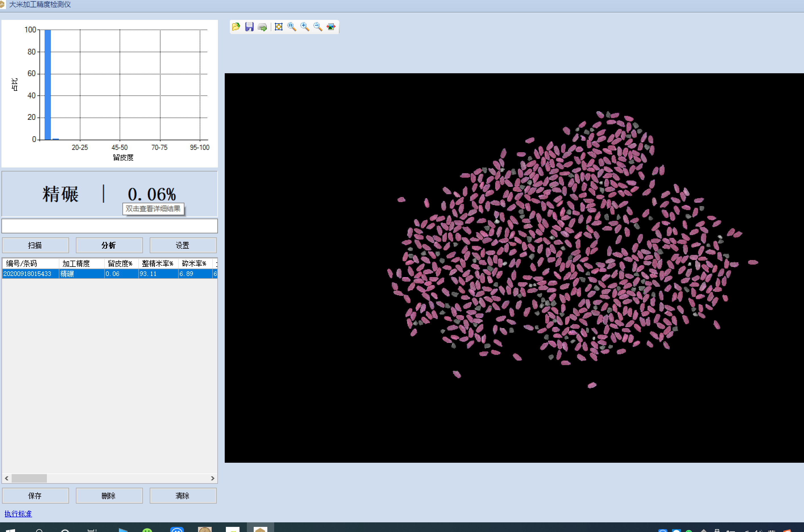Image resolution: width=804 pixels, height=532 pixels.
Task: Click the zoom in magnifier icon
Action: click(305, 27)
